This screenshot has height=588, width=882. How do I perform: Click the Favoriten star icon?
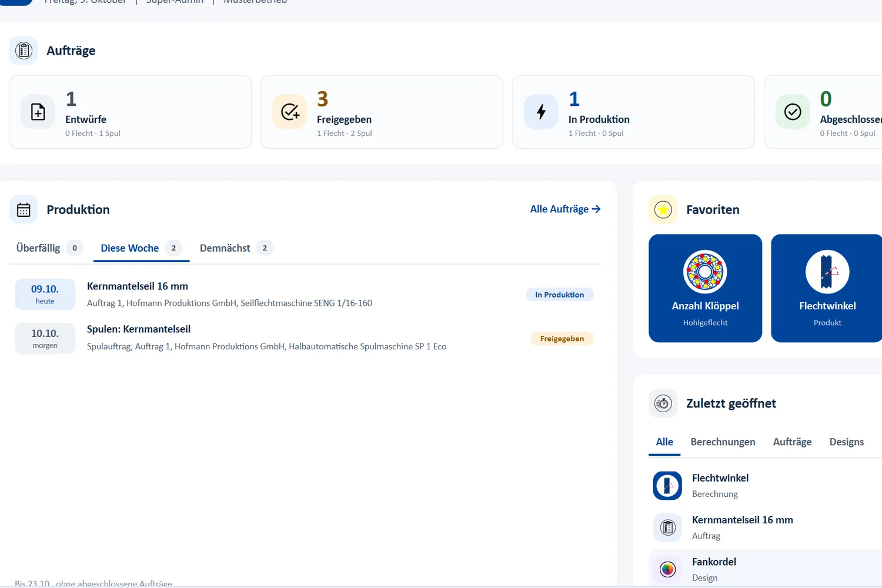pyautogui.click(x=663, y=210)
